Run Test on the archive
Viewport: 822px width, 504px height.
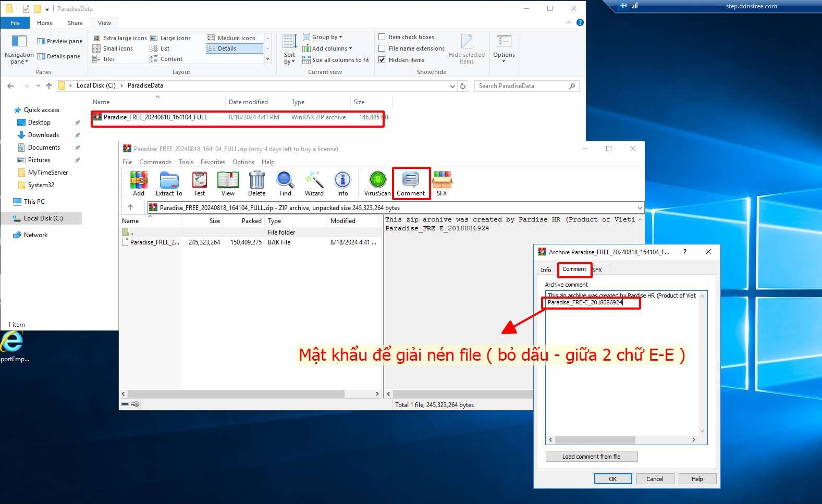pyautogui.click(x=199, y=183)
